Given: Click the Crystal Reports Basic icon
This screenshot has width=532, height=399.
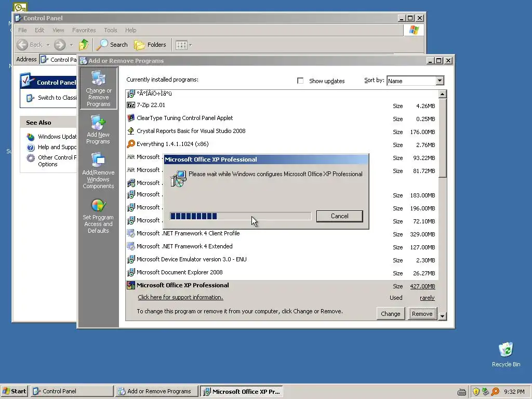Looking at the screenshot, I should click(x=130, y=131).
